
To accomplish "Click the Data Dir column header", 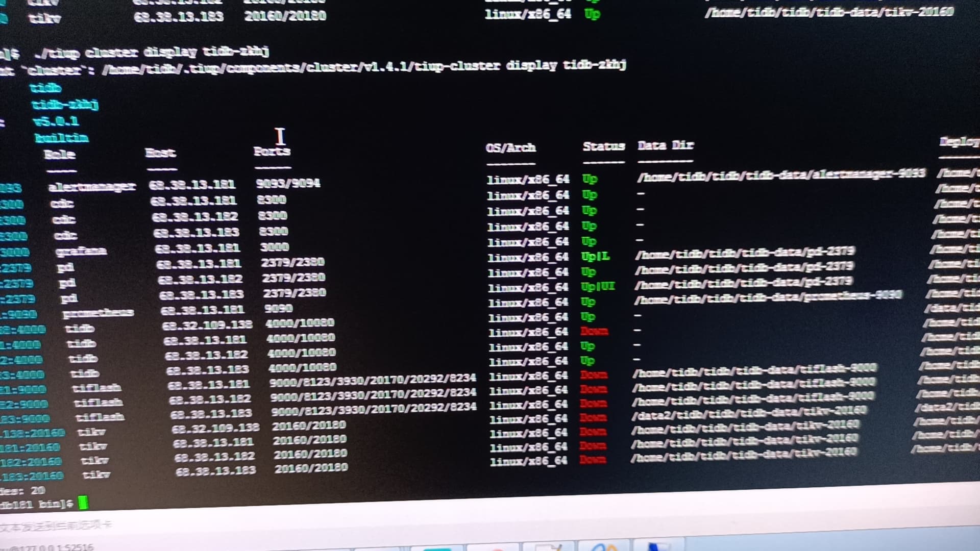I will (x=666, y=145).
